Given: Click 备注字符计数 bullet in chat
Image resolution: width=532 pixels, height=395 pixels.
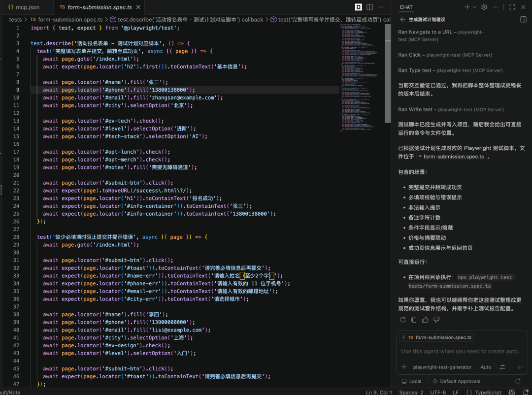Looking at the screenshot, I should click(x=424, y=218).
